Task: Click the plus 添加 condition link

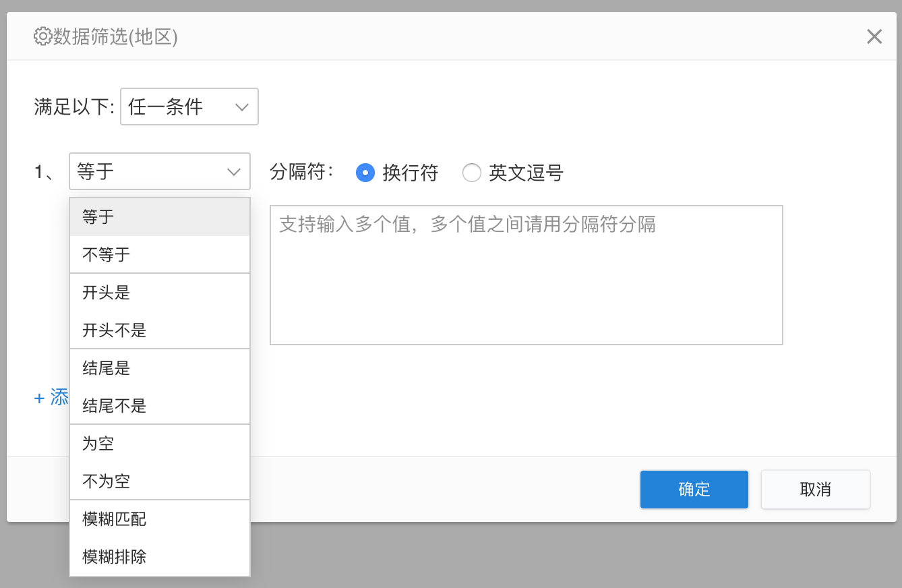Action: click(x=51, y=398)
